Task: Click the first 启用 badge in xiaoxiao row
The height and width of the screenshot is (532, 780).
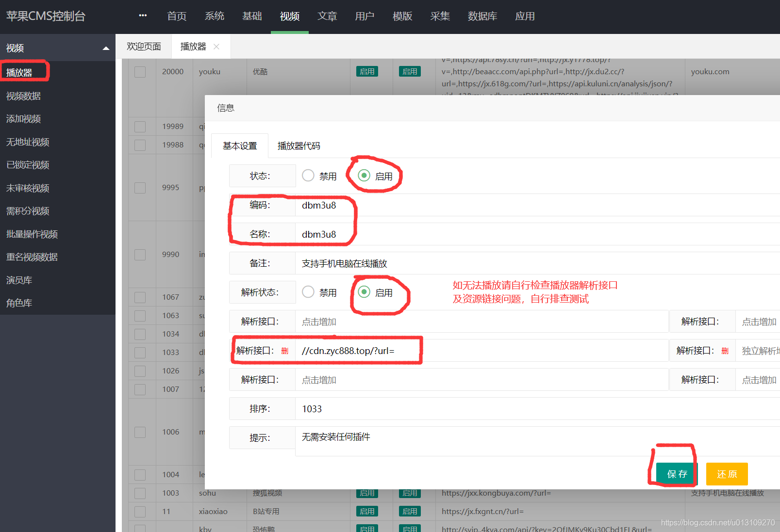Action: click(x=367, y=511)
